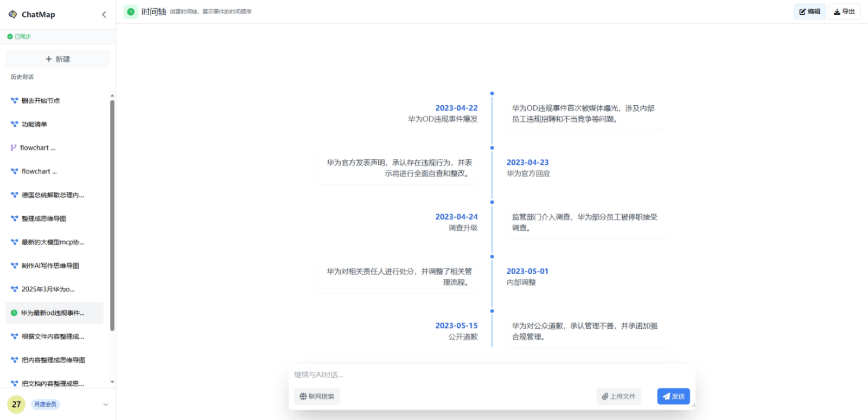Click the icon beside 整理成思维导图
Viewport: 868px width, 420px height.
tap(15, 218)
